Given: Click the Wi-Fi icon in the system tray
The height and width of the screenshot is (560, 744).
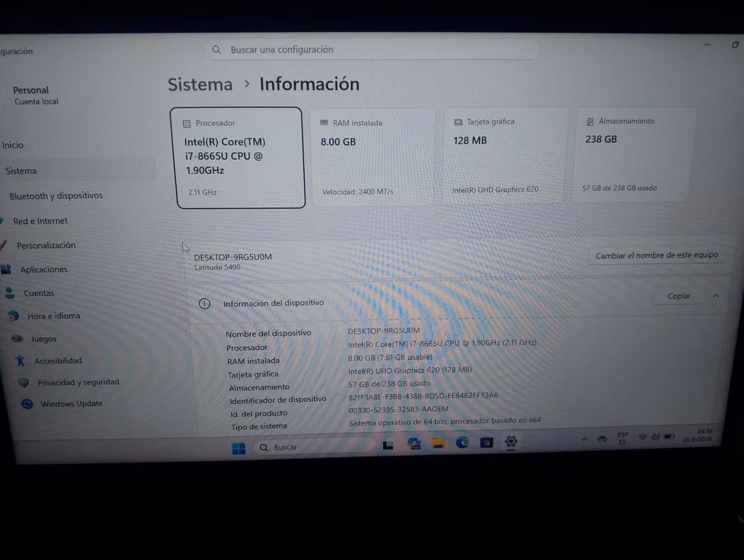Looking at the screenshot, I should pyautogui.click(x=643, y=437).
